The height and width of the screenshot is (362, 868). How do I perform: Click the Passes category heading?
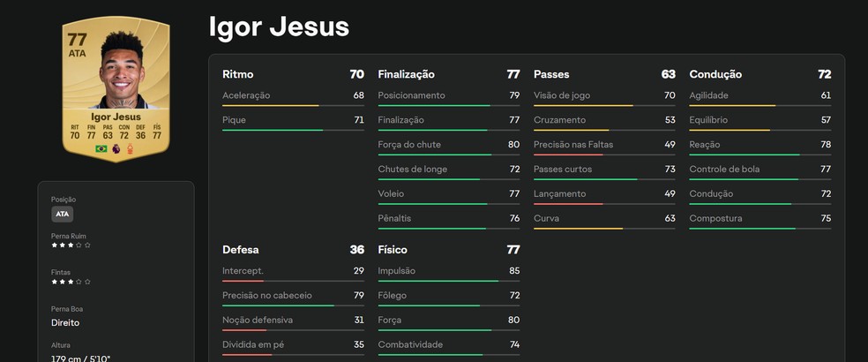pyautogui.click(x=551, y=74)
